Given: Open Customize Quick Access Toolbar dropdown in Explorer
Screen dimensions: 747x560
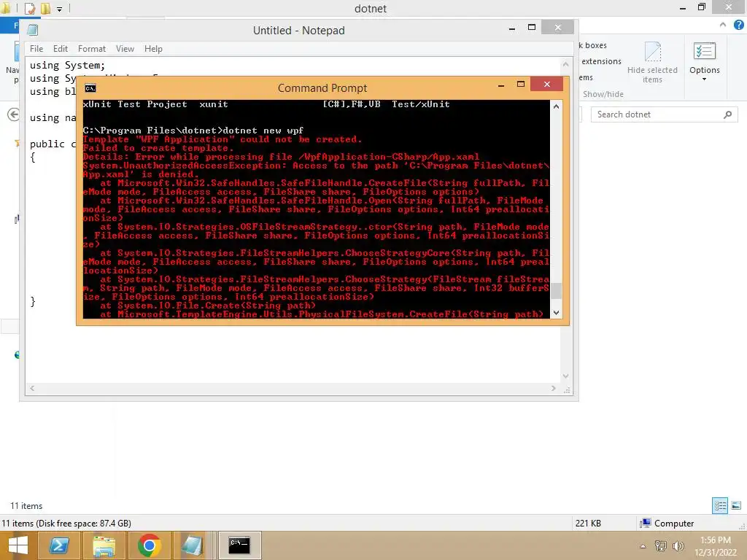Looking at the screenshot, I should 60,9.
